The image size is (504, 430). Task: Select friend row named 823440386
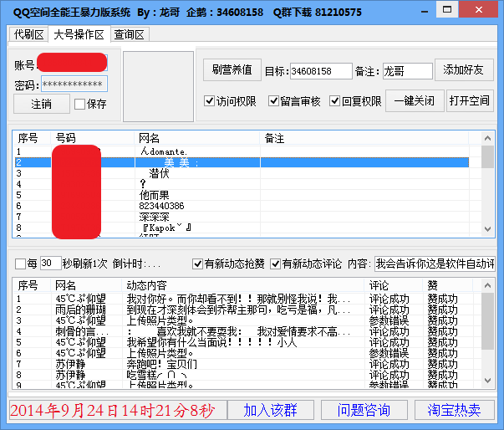point(242,206)
